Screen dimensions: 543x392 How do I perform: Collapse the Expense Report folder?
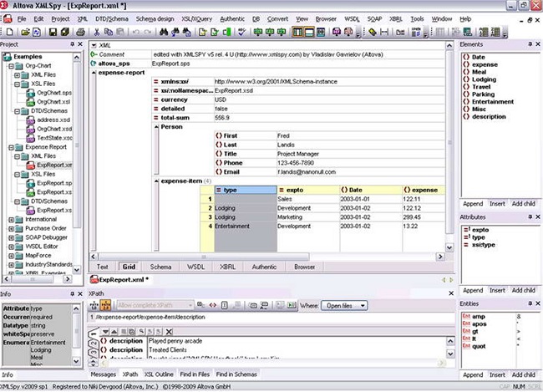click(11, 147)
